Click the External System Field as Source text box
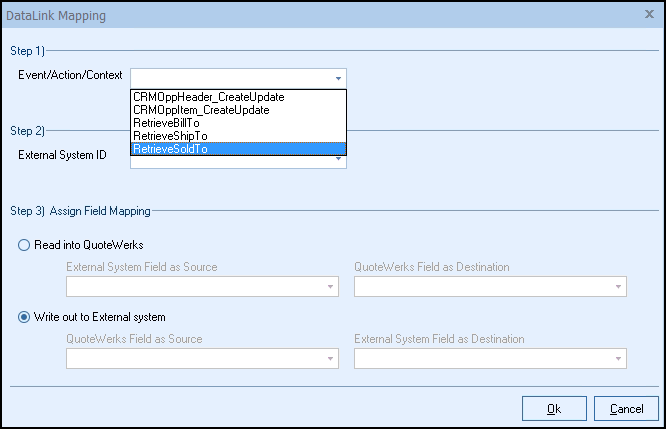666x429 pixels. coord(193,287)
